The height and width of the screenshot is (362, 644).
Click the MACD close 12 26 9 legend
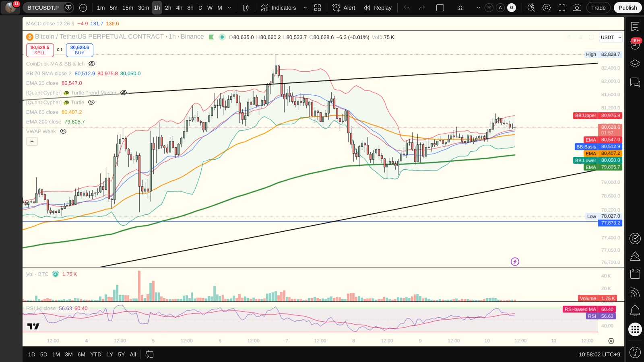50,24
